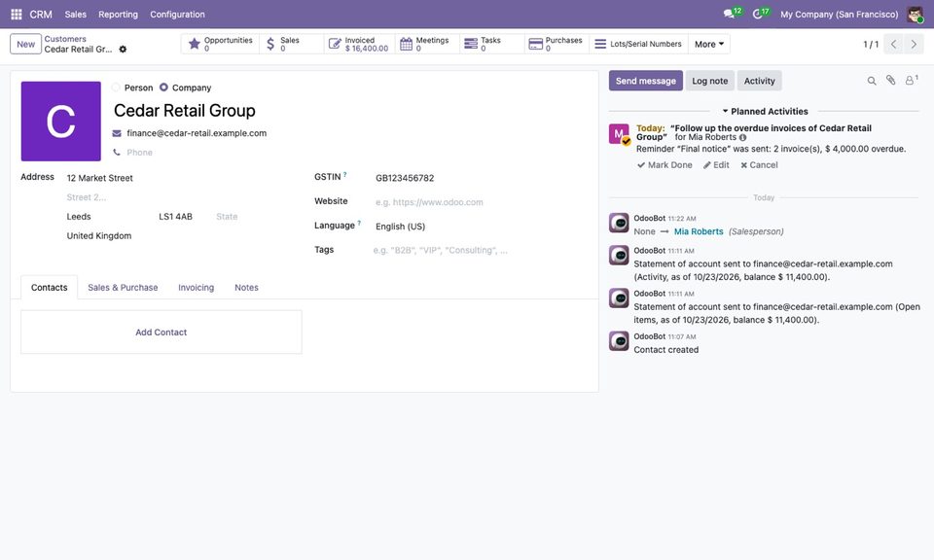Open the gear actions menu for Cedar Retail
Viewport: 934px width, 560px height.
123,50
